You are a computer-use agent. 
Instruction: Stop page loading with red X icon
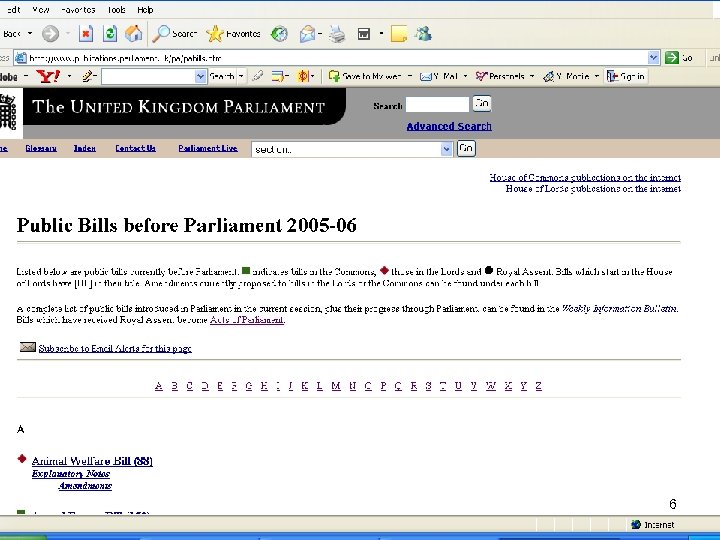pyautogui.click(x=86, y=34)
